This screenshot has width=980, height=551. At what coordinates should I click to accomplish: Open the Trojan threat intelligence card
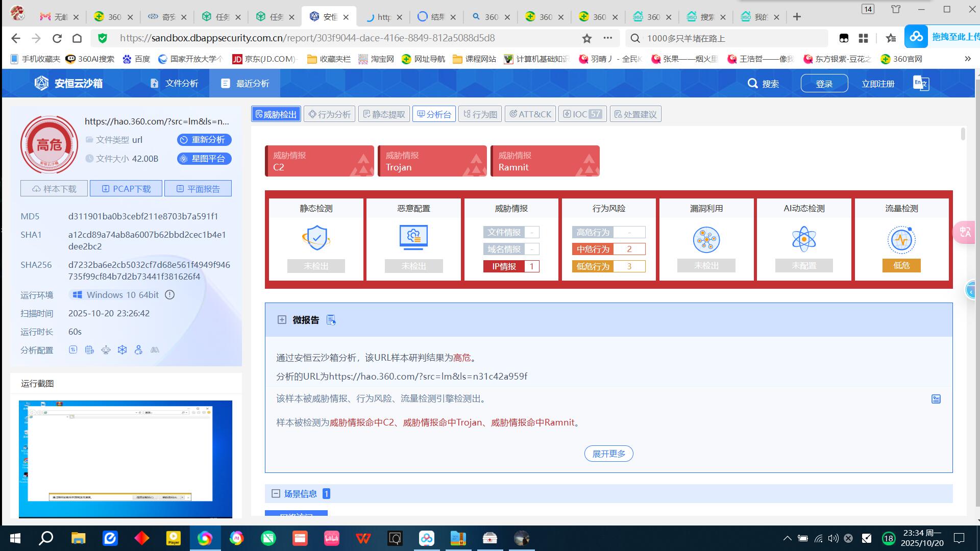point(432,161)
